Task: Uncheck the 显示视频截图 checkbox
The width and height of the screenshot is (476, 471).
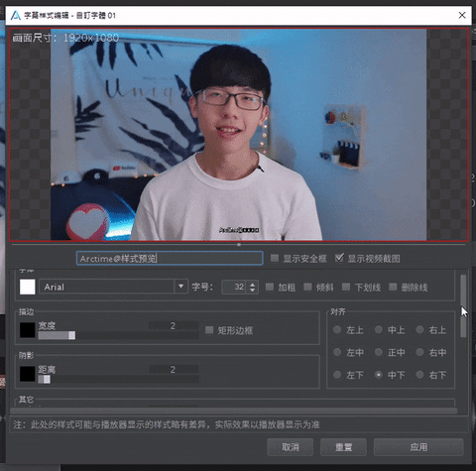Action: [339, 258]
